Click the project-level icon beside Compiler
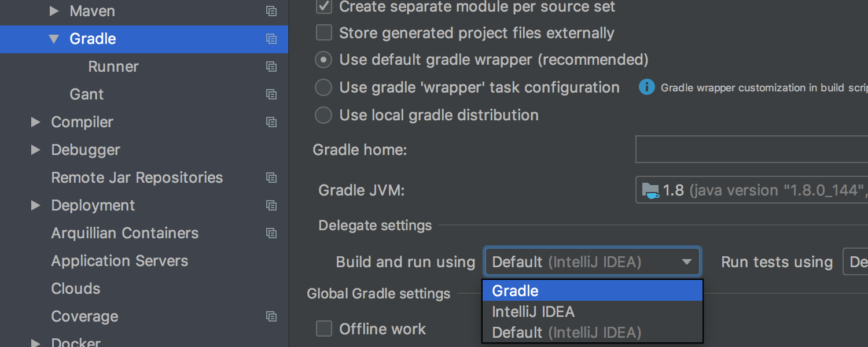This screenshot has width=868, height=347. [271, 122]
